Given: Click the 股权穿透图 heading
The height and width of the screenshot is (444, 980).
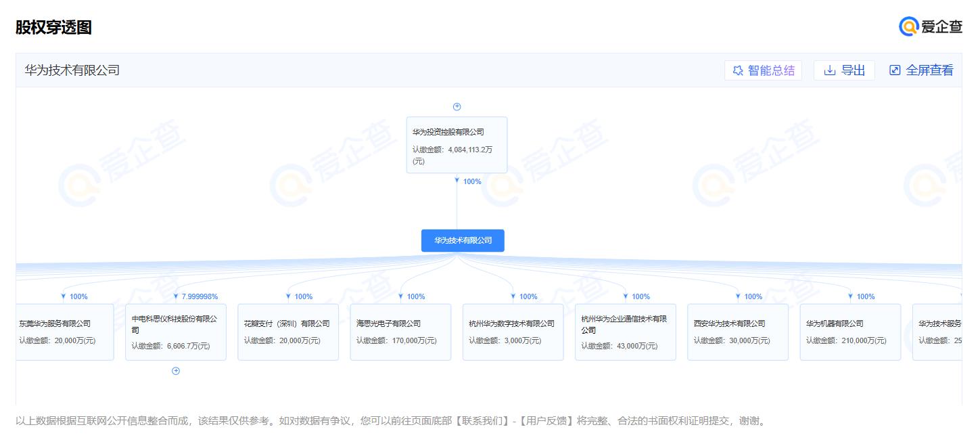Looking at the screenshot, I should coord(53,27).
